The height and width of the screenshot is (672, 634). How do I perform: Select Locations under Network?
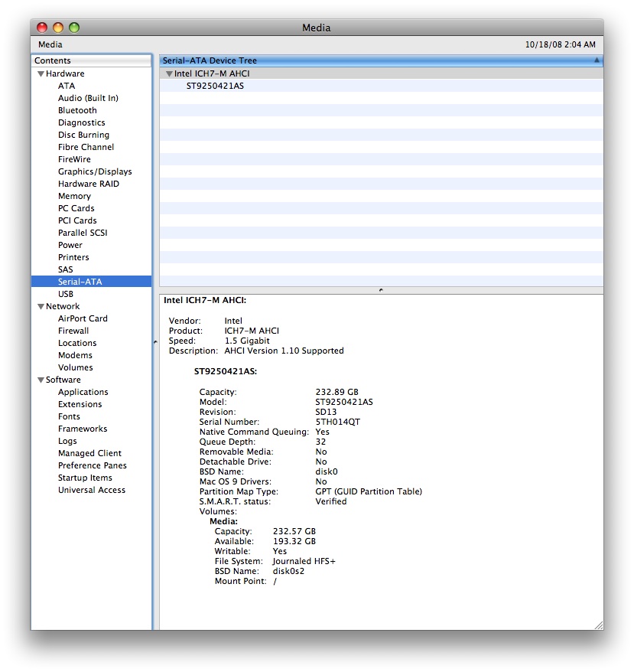point(77,344)
